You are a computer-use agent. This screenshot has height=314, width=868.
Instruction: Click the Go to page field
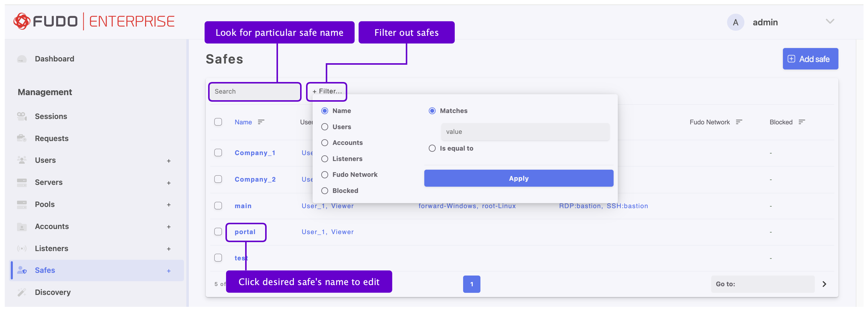click(x=763, y=284)
